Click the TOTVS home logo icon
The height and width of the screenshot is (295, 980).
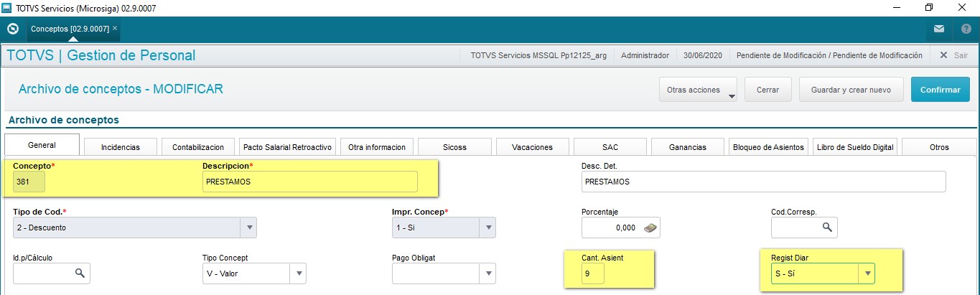(12, 29)
